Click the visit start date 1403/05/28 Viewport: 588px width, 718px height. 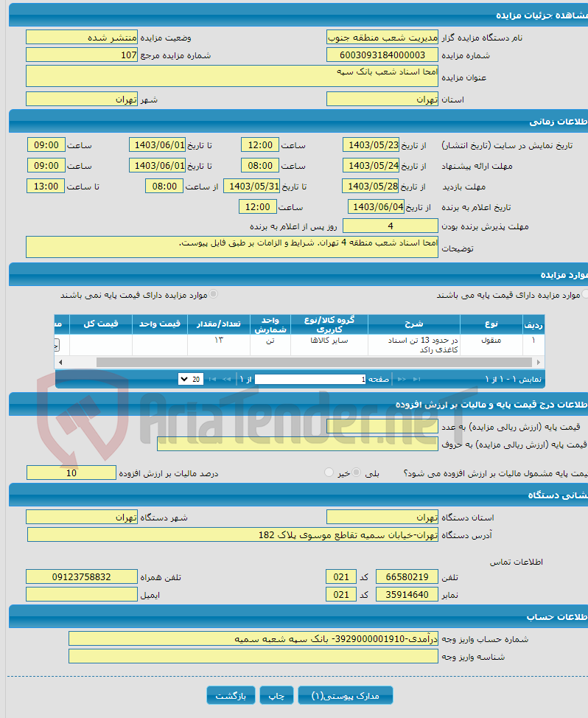pyautogui.click(x=371, y=186)
